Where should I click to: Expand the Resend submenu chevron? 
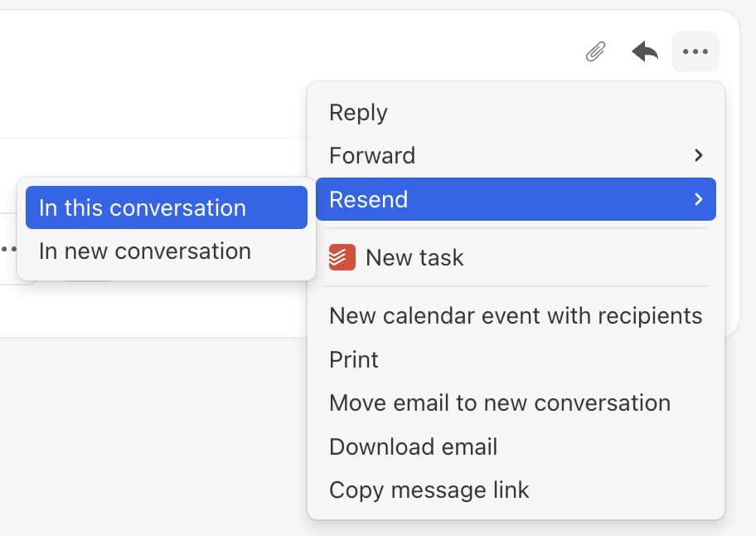pos(699,199)
